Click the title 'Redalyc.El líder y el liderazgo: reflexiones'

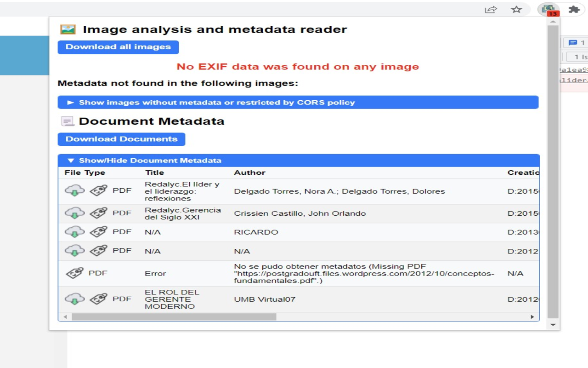click(182, 191)
